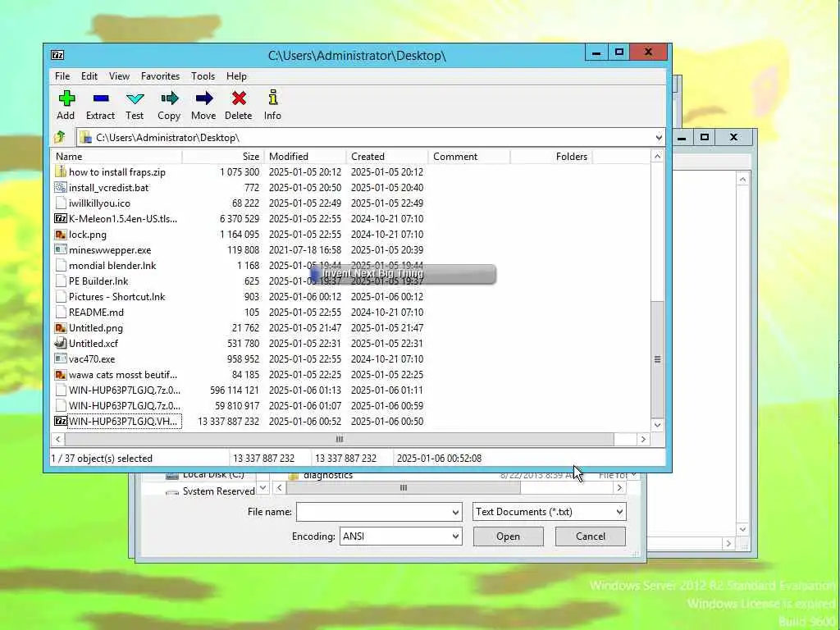Click the file list horizontal scroll left arrow
The height and width of the screenshot is (630, 840).
pyautogui.click(x=58, y=440)
